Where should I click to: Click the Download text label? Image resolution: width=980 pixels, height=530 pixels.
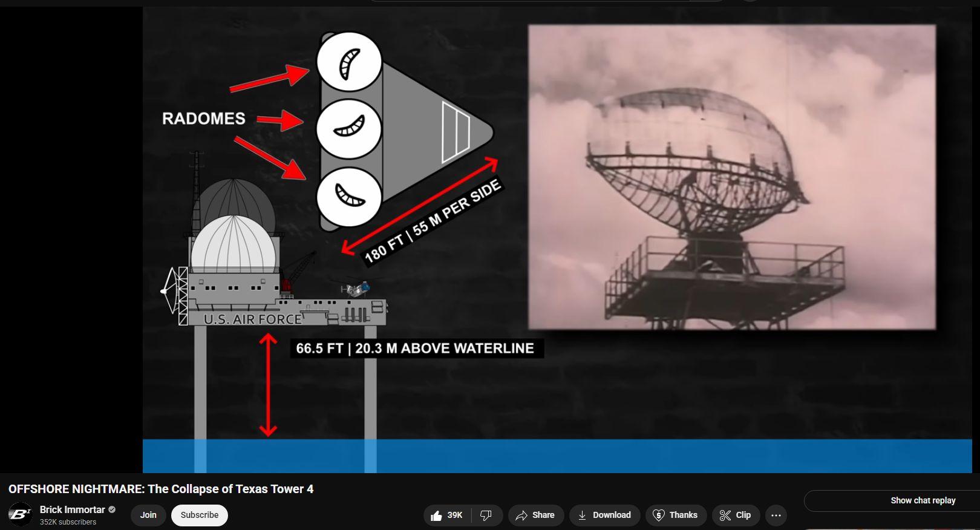click(612, 515)
